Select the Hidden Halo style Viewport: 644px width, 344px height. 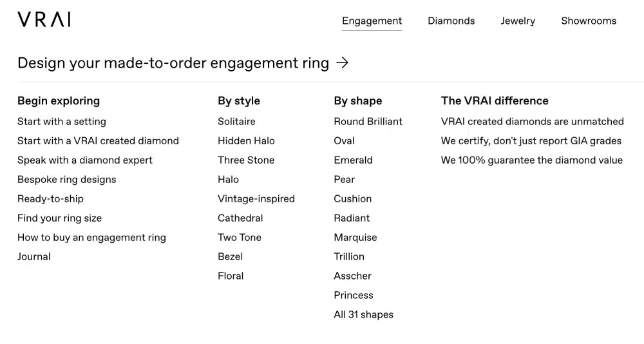(246, 140)
